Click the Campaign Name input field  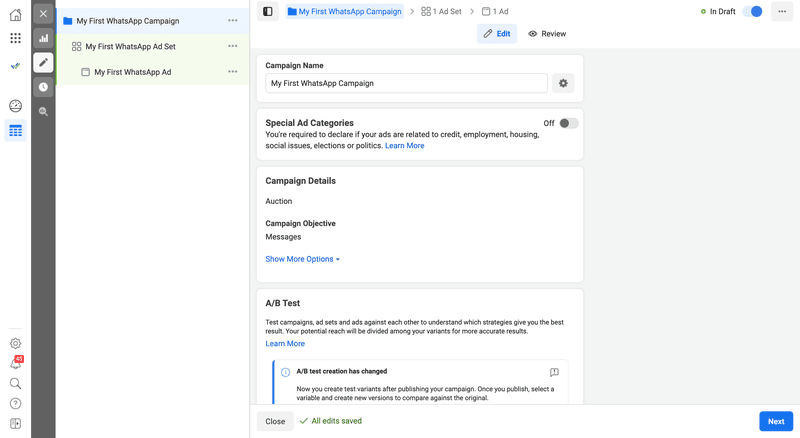[406, 83]
